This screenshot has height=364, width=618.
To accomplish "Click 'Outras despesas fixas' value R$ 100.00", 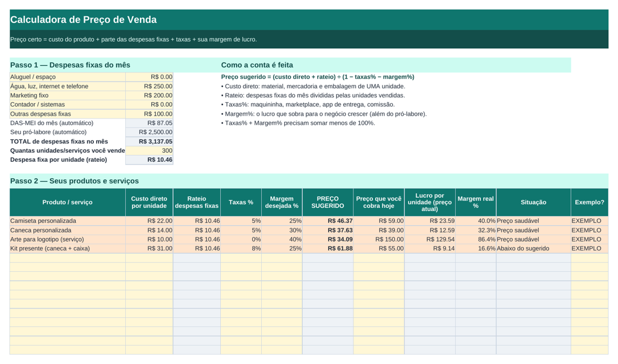I will (x=149, y=114).
